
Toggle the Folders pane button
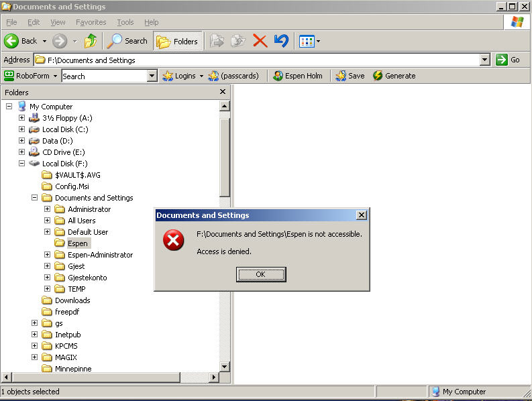(177, 41)
